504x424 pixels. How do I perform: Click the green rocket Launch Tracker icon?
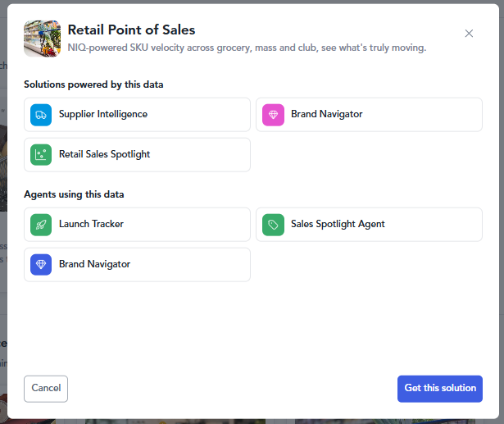coord(41,225)
